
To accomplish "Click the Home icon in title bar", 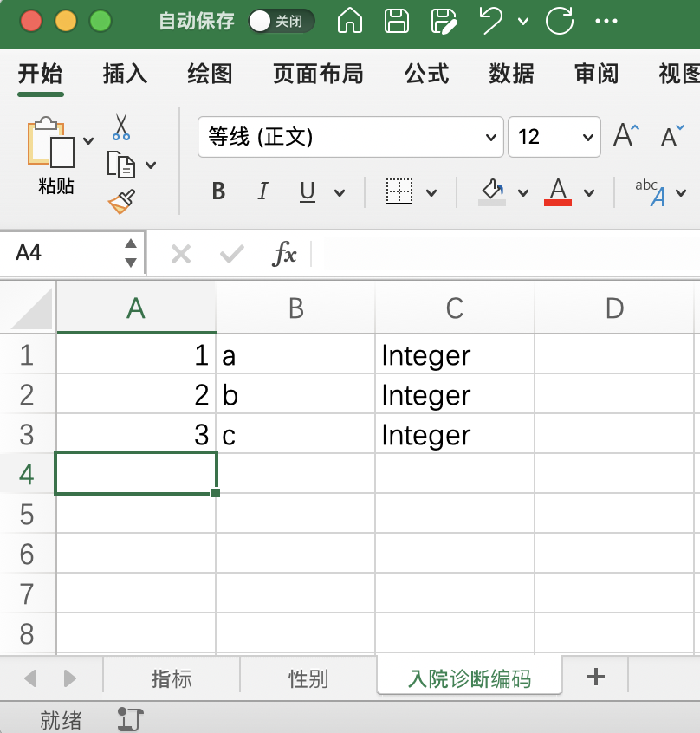I will coord(349,21).
